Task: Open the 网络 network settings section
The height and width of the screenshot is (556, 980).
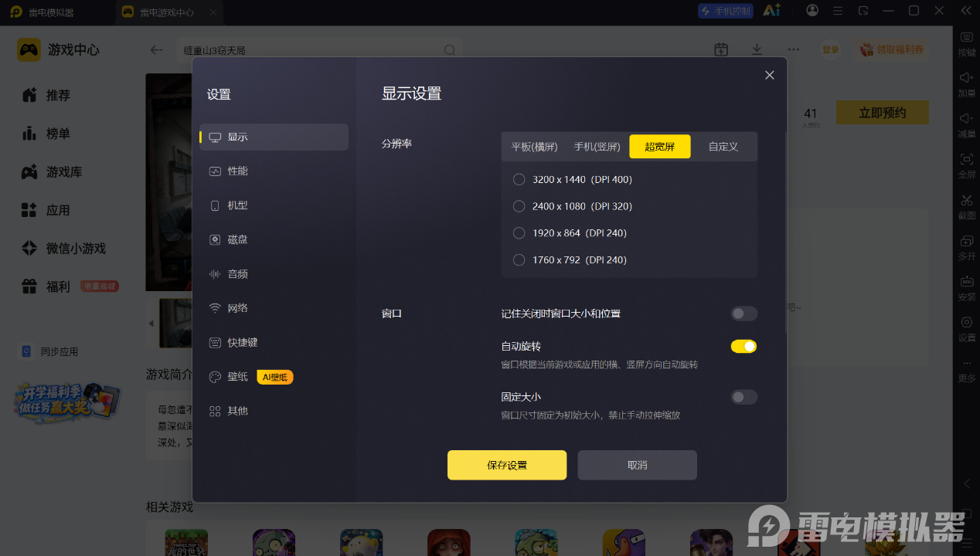Action: pyautogui.click(x=274, y=308)
